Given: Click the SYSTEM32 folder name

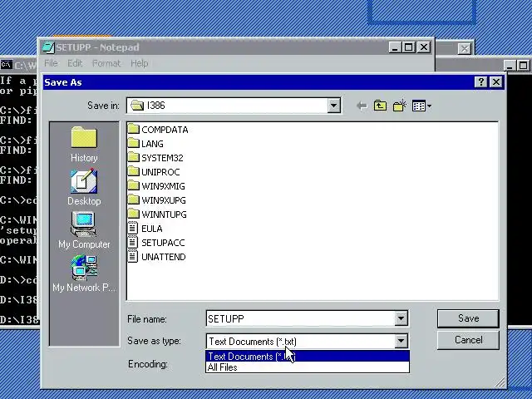Looking at the screenshot, I should [x=162, y=158].
